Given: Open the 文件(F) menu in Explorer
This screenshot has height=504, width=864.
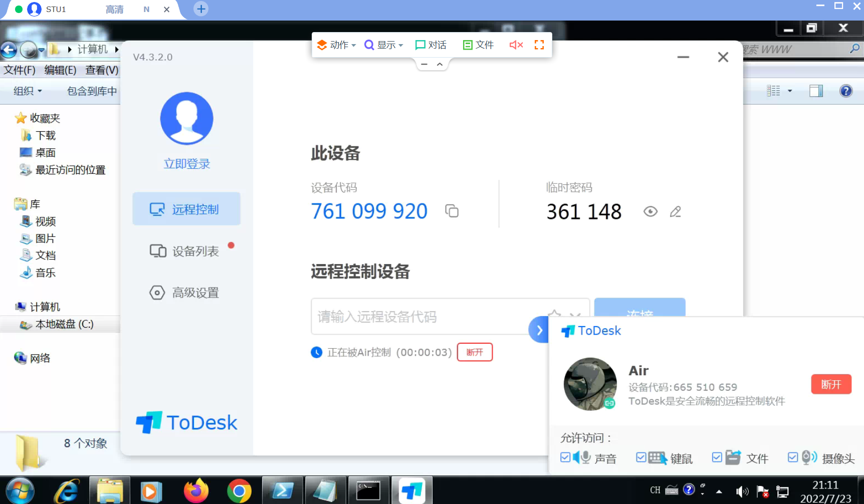Looking at the screenshot, I should pyautogui.click(x=20, y=70).
